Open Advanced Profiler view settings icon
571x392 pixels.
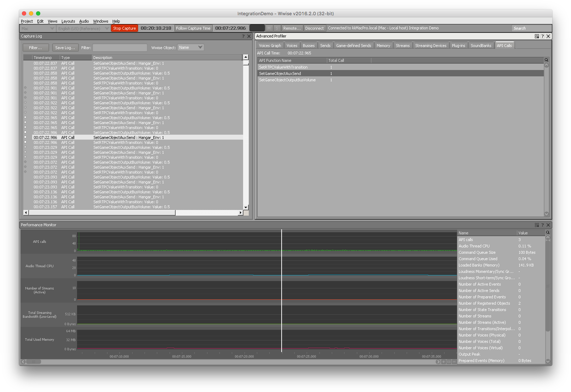coord(537,36)
